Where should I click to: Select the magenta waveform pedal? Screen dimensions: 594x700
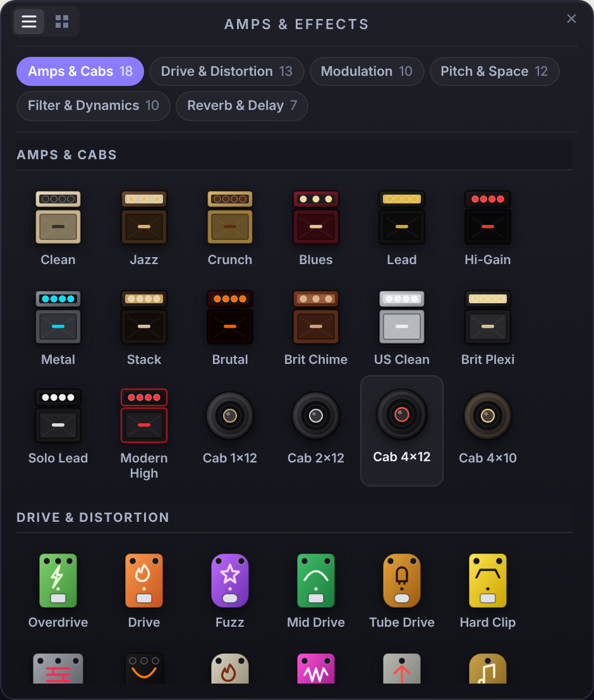316,668
